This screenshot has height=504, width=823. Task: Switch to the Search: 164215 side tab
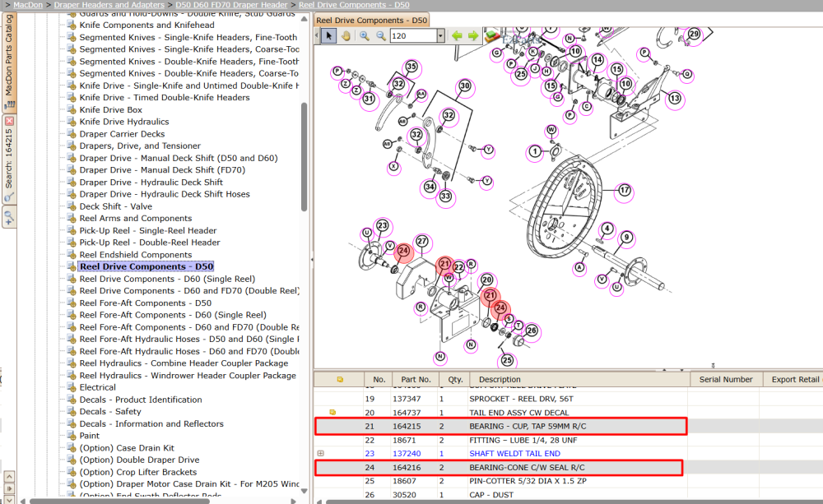coord(9,160)
